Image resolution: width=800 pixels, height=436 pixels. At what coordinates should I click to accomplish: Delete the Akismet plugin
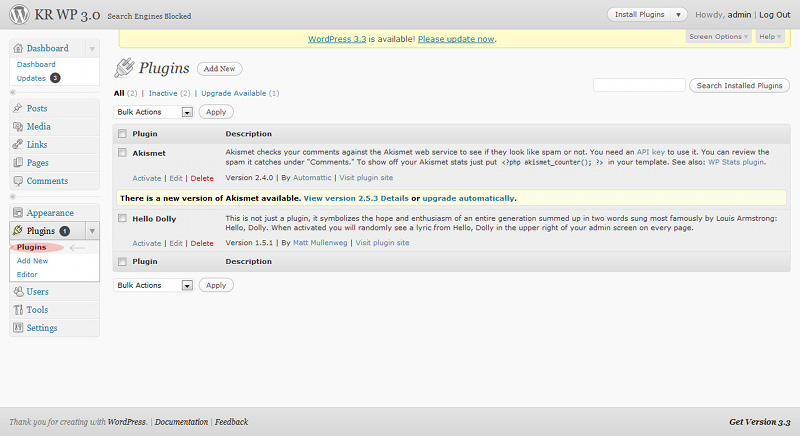(202, 178)
